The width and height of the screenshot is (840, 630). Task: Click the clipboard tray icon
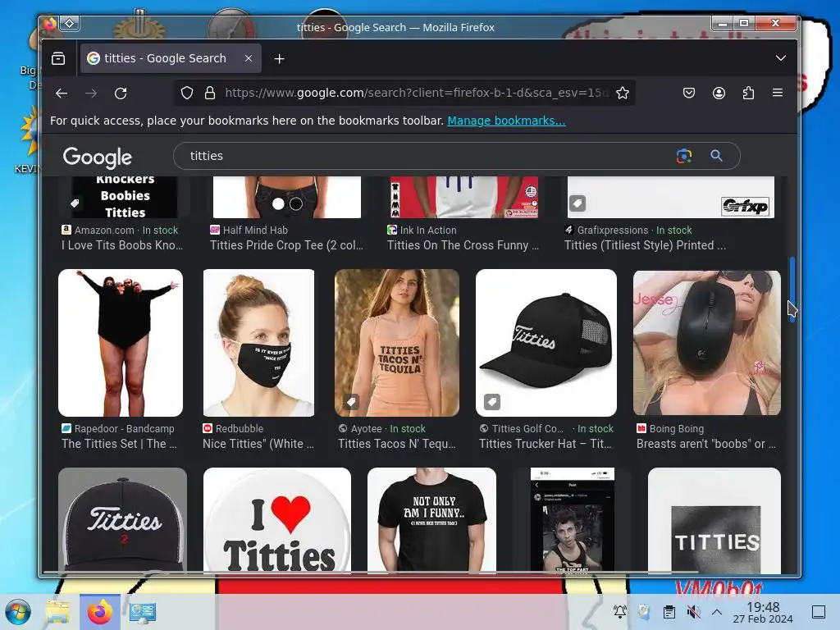669,612
